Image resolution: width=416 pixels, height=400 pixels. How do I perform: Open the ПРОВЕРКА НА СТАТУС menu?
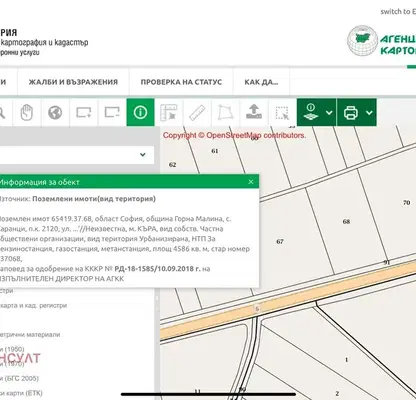tap(181, 82)
